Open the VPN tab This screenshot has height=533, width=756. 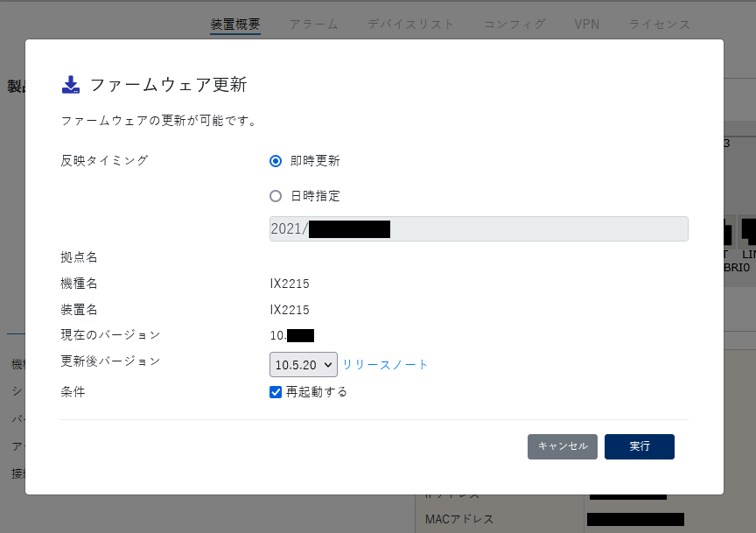point(586,25)
